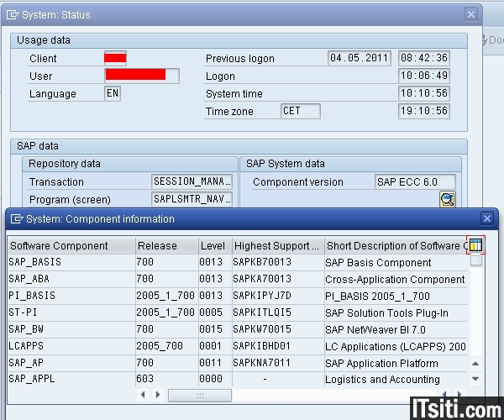Select the SAP_BASIS row
This screenshot has width=504, height=420.
(237, 262)
